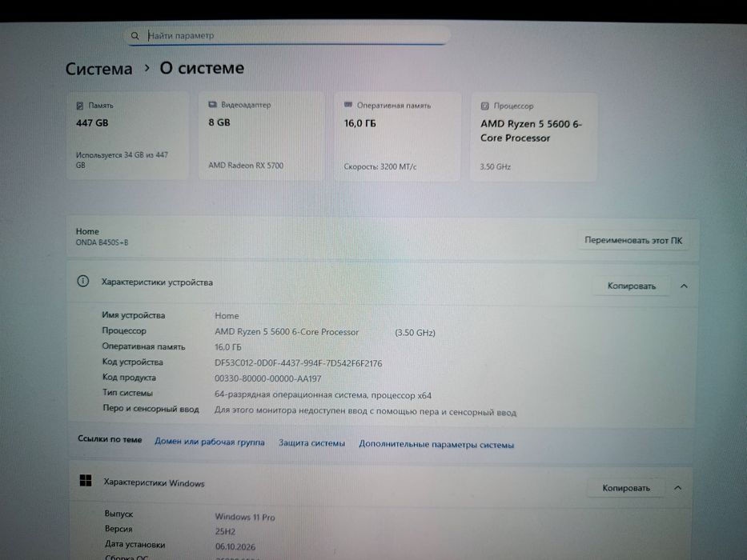Open the 'Видеоадаптер' 8 GB card

(x=261, y=137)
